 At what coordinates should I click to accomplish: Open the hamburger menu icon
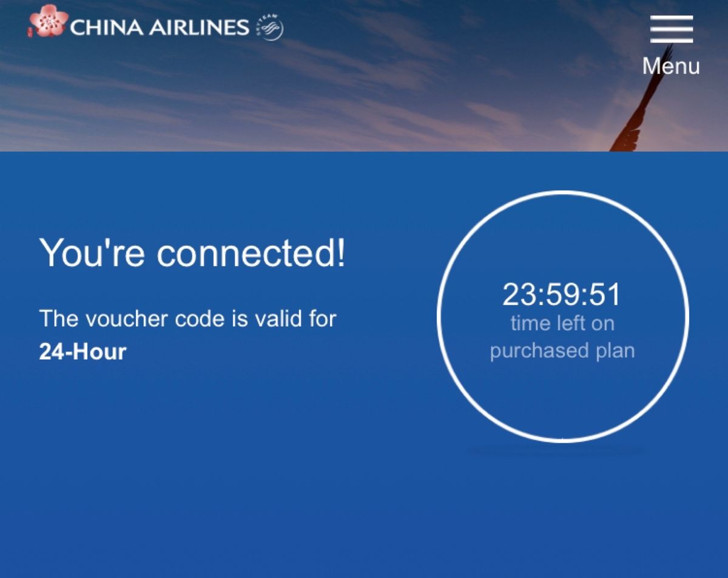(x=672, y=29)
